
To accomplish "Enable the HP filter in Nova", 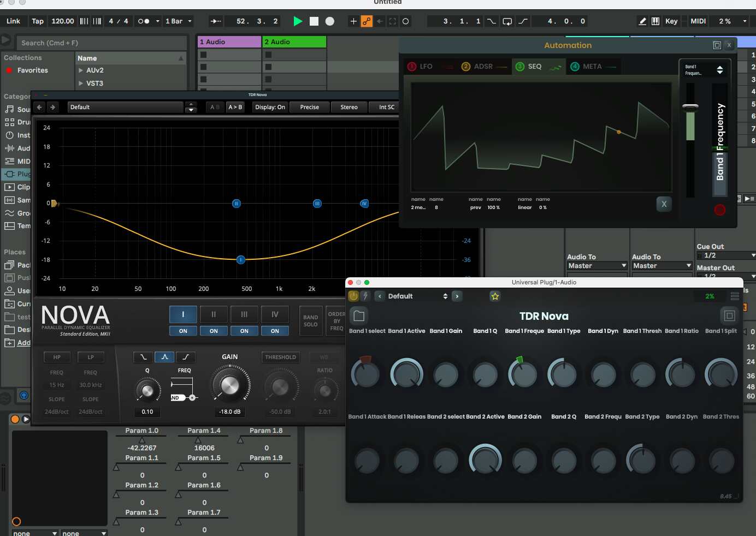I will point(57,357).
